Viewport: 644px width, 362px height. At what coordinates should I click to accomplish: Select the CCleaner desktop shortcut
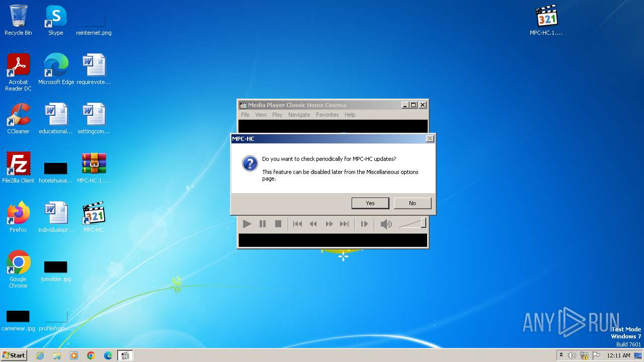coord(18,119)
